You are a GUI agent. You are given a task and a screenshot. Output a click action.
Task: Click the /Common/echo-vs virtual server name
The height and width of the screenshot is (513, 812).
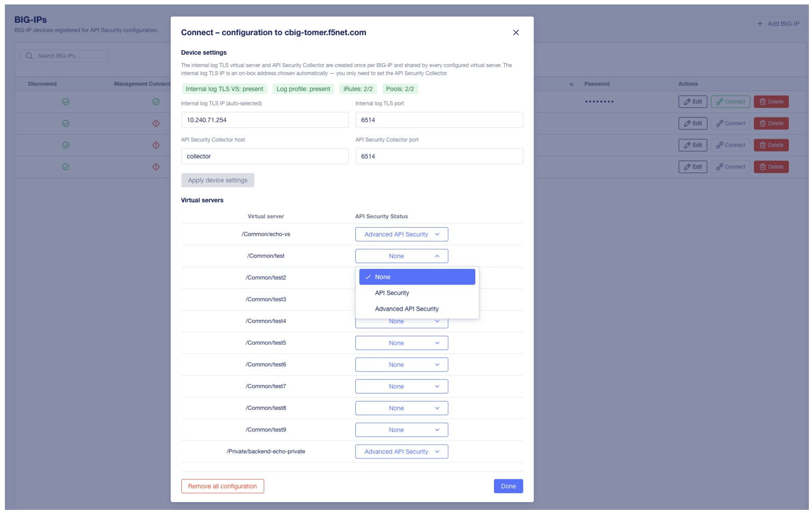coord(266,234)
